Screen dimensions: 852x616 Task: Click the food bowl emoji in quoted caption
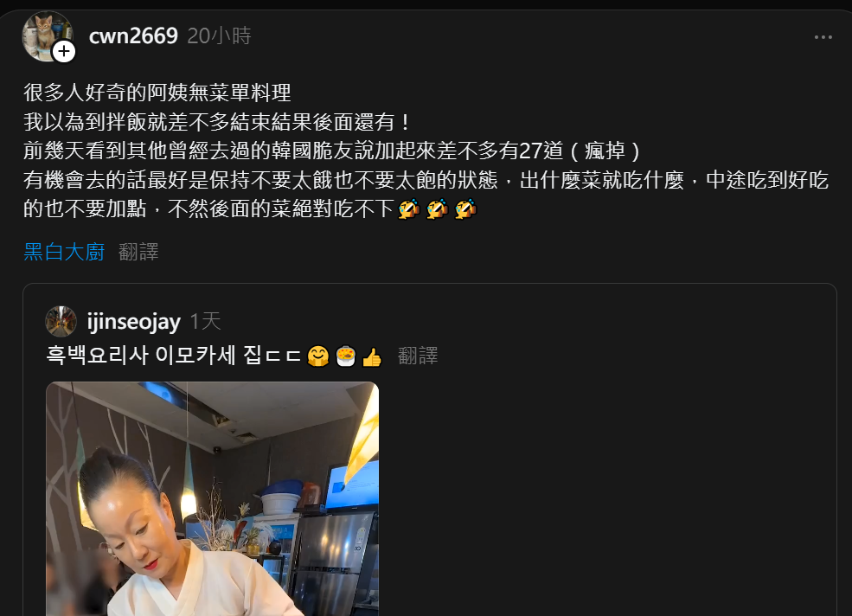pyautogui.click(x=346, y=356)
